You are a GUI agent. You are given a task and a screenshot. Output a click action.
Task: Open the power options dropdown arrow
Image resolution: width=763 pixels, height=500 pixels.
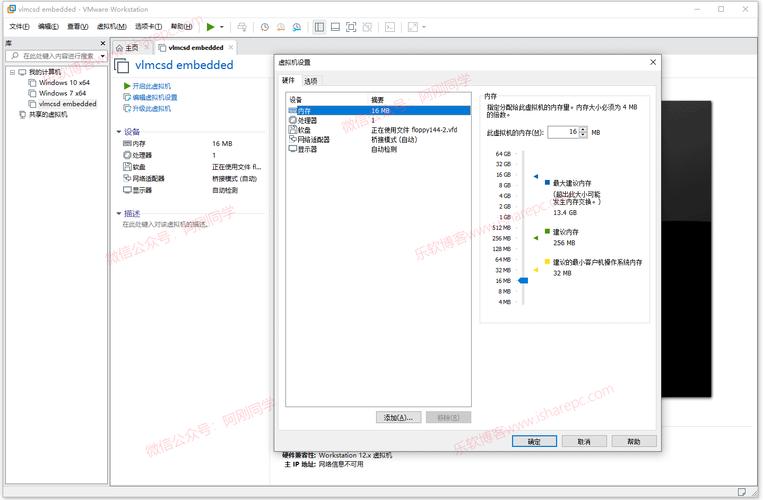point(222,27)
